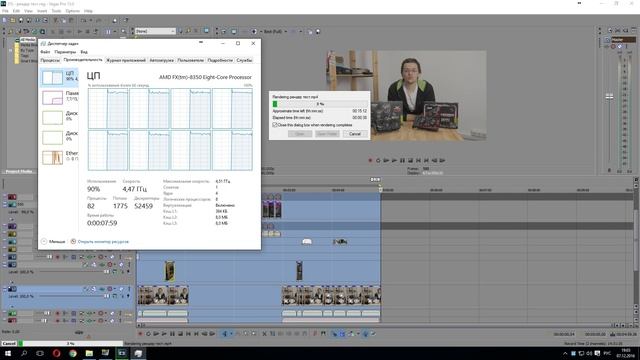The width and height of the screenshot is (640, 360).
Task: Click the Task View taskbar icon
Action: click(x=40, y=353)
